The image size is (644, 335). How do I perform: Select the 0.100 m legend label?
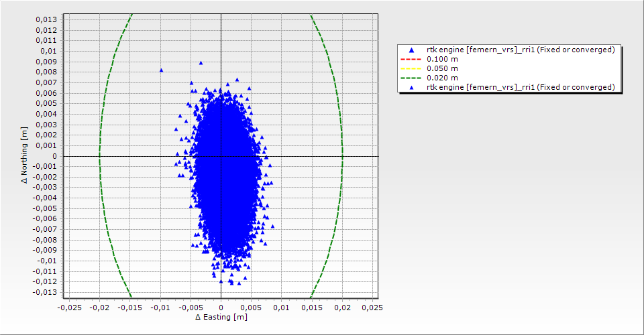click(x=443, y=59)
